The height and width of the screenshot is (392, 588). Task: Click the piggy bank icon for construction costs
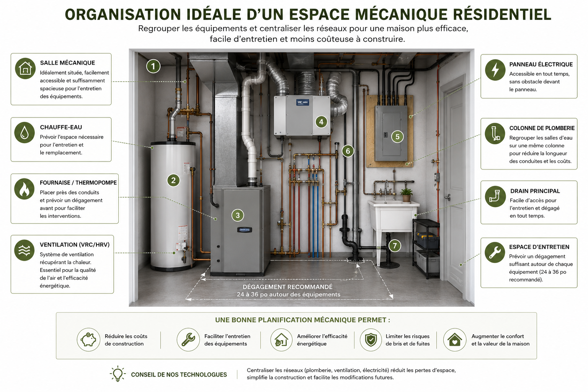(88, 340)
